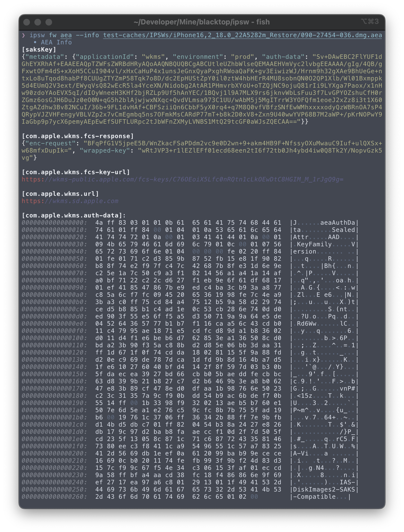Open the wkms-public.apple.com fcs-keys URL
This screenshot has height=532, width=404.
[182, 179]
